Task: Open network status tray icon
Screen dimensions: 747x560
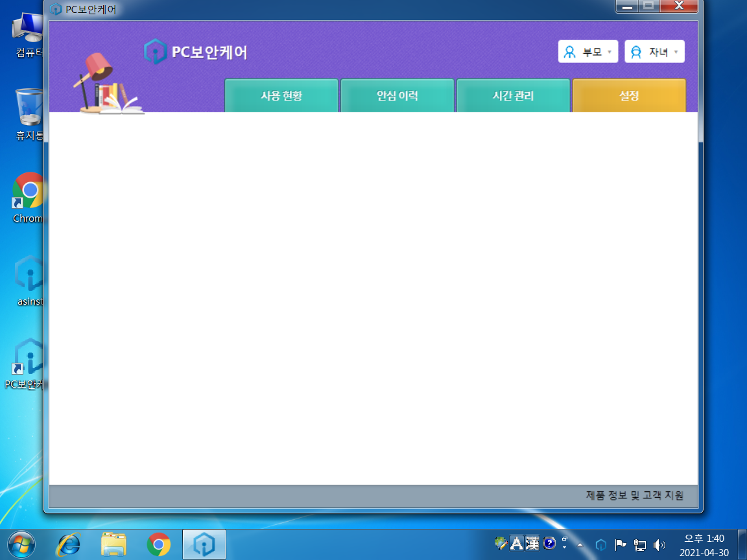Action: pos(640,544)
